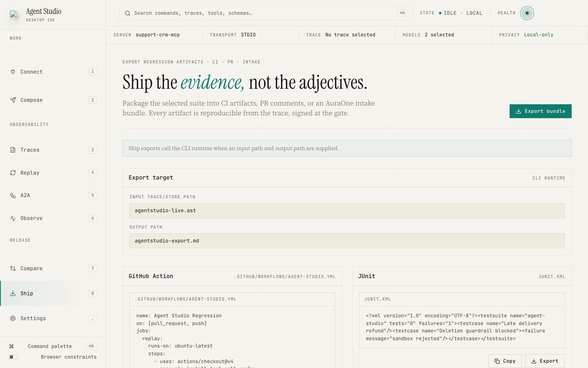Click the shortcut badge '1' next to Connect
The image size is (588, 368).
(x=92, y=71)
